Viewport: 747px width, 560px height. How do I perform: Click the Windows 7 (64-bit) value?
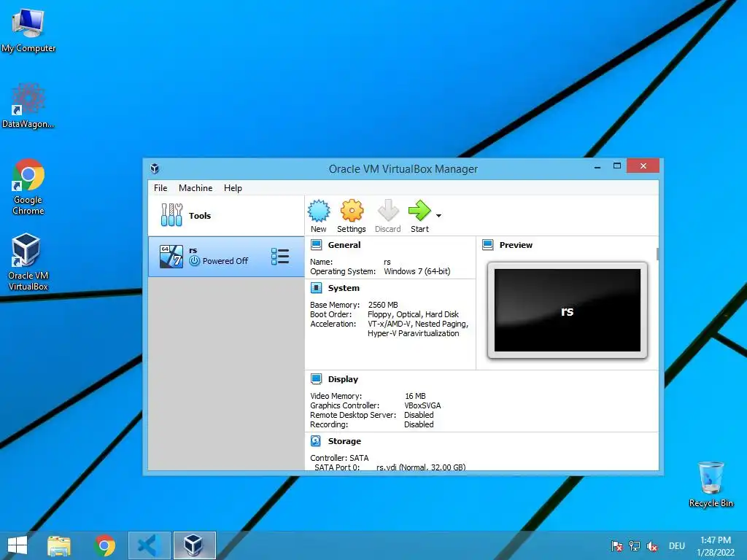(x=417, y=271)
